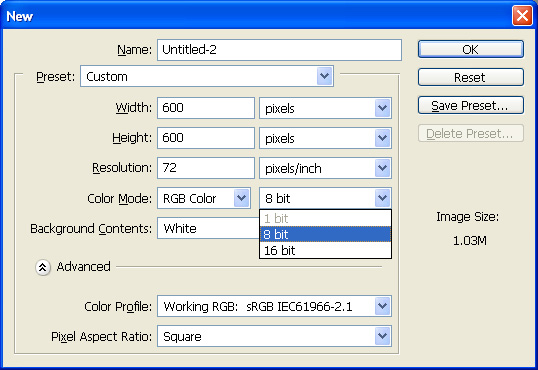Open the Width units dropdown
538x370 pixels.
325,108
